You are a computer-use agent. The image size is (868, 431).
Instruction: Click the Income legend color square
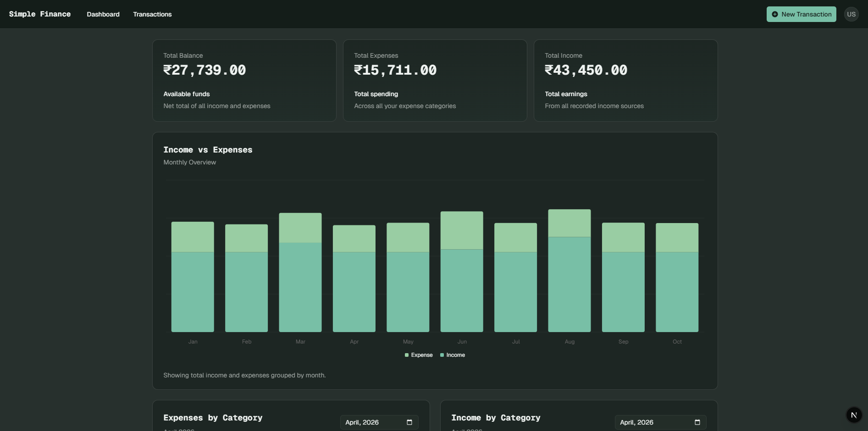442,355
